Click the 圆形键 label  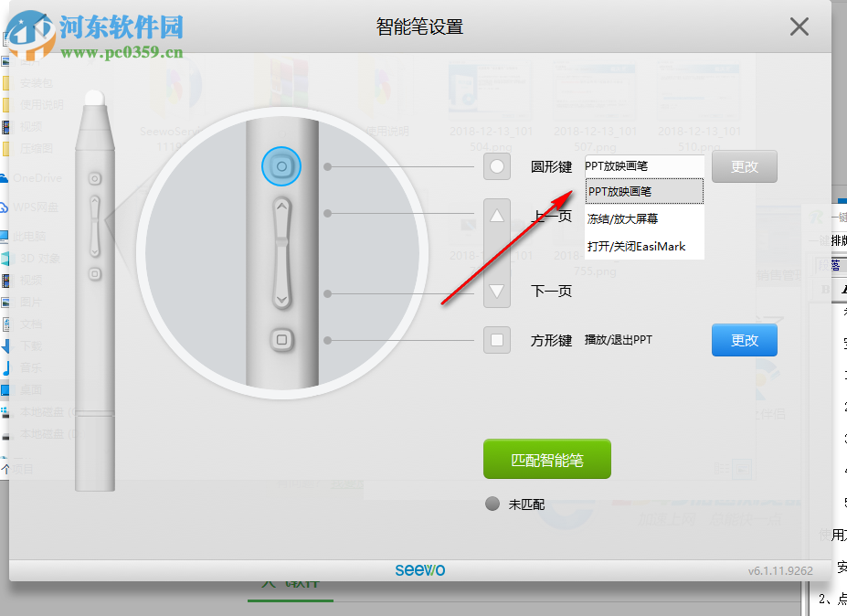click(x=551, y=167)
